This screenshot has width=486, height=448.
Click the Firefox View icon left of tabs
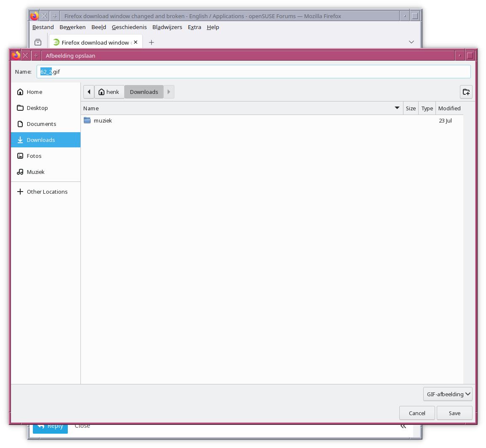point(38,42)
